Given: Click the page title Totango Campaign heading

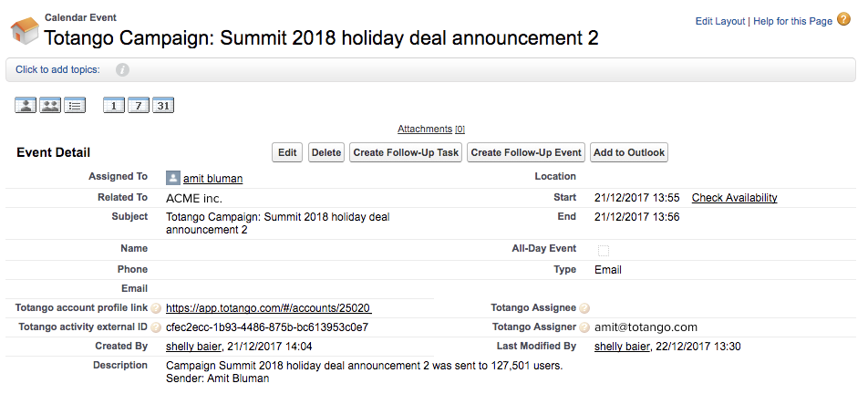Looking at the screenshot, I should click(x=321, y=38).
